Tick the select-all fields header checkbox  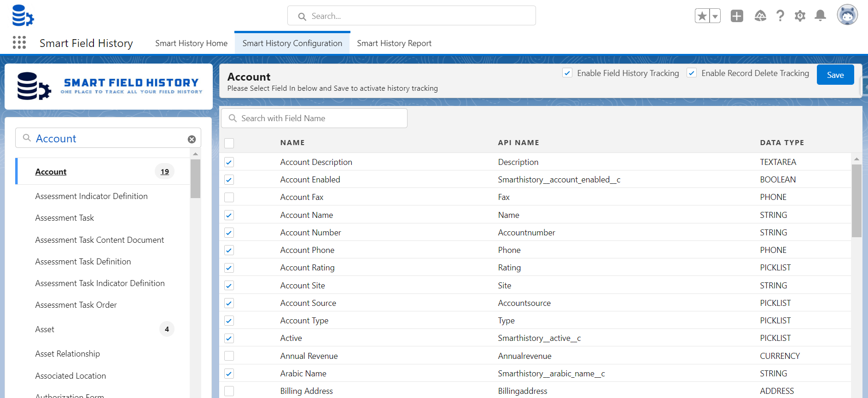point(229,143)
